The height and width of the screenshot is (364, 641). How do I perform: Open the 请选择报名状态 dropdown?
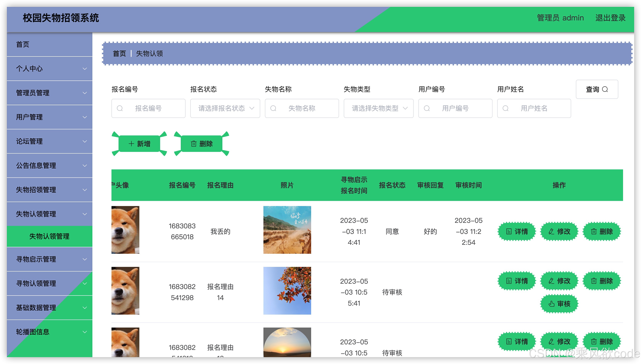(225, 108)
